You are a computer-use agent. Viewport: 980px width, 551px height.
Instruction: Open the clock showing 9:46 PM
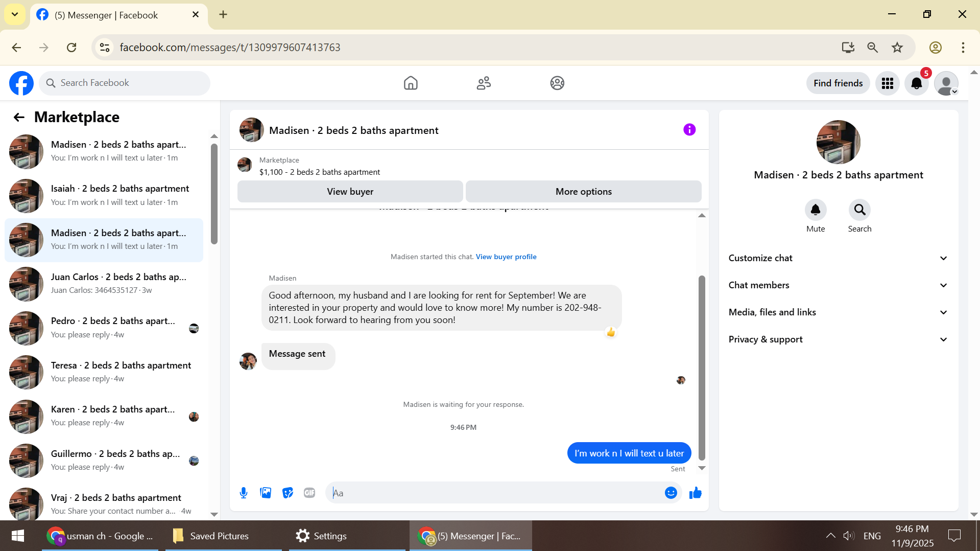913,536
